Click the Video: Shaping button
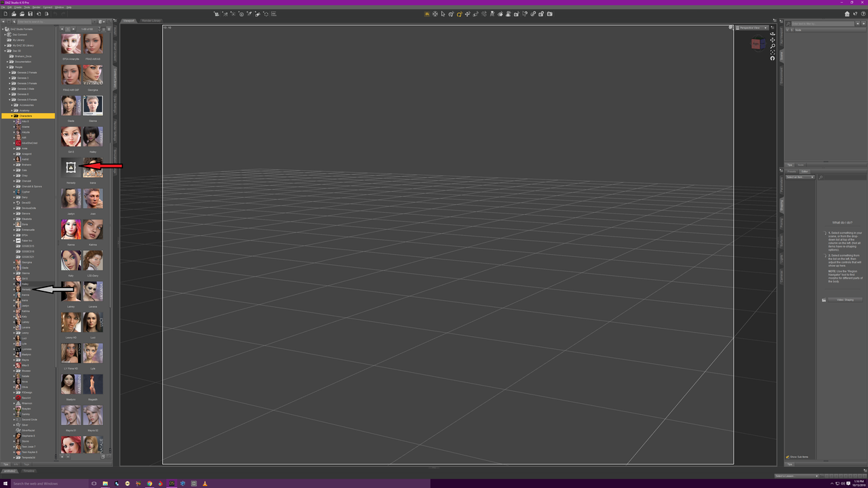The height and width of the screenshot is (488, 868). click(844, 300)
